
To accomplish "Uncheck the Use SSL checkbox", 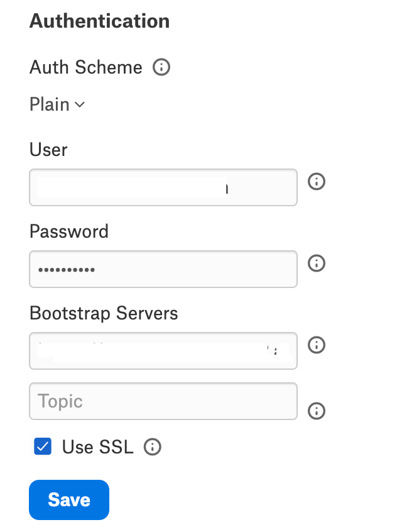I will tap(43, 446).
